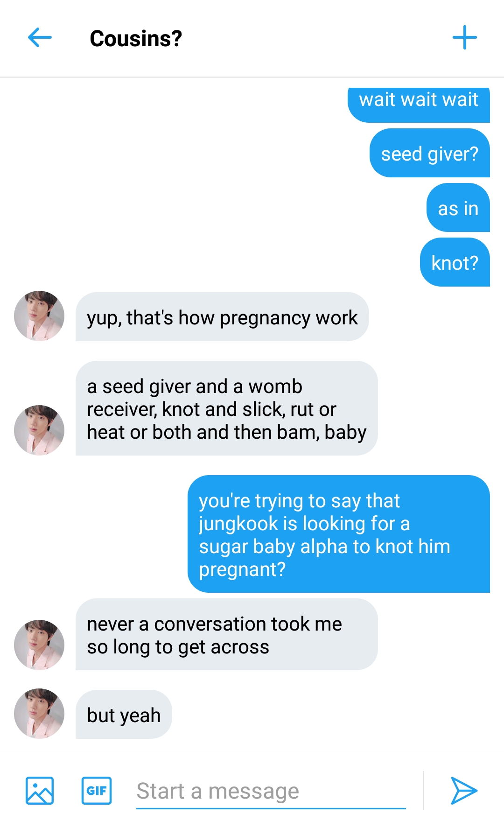Select "yup, that's how pregnancy work" message
This screenshot has width=504, height=821.
[x=222, y=317]
